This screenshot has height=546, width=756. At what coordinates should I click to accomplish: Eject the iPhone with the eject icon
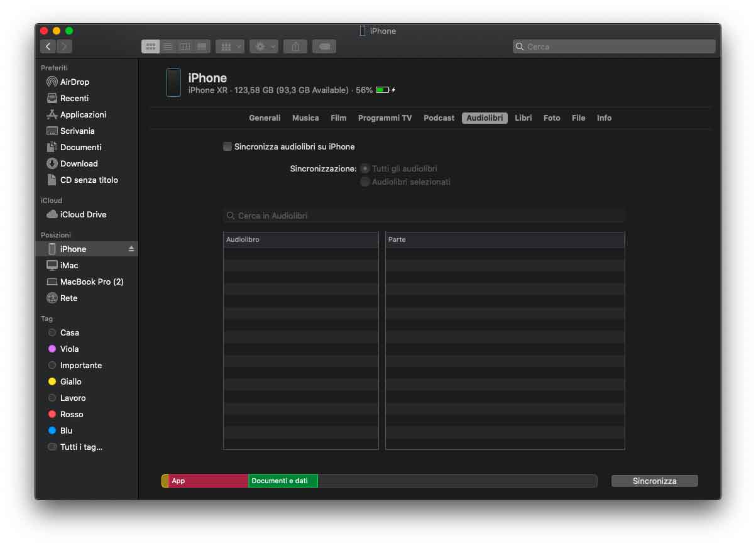click(131, 249)
